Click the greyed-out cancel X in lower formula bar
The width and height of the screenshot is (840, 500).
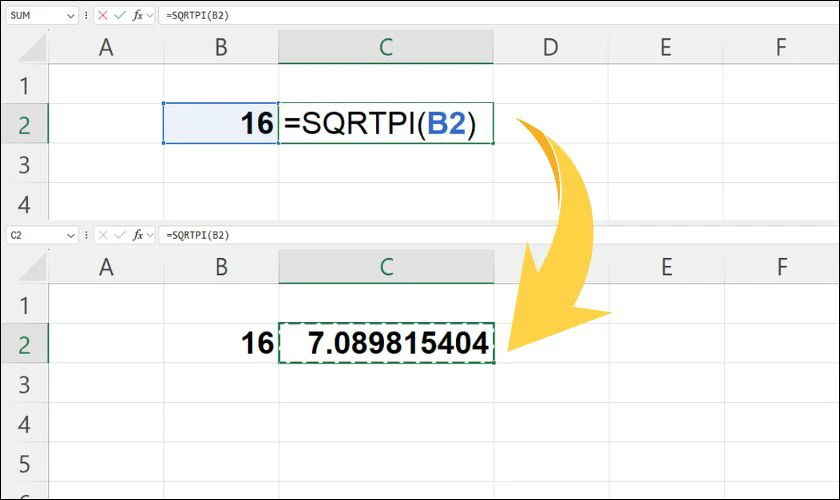[103, 235]
